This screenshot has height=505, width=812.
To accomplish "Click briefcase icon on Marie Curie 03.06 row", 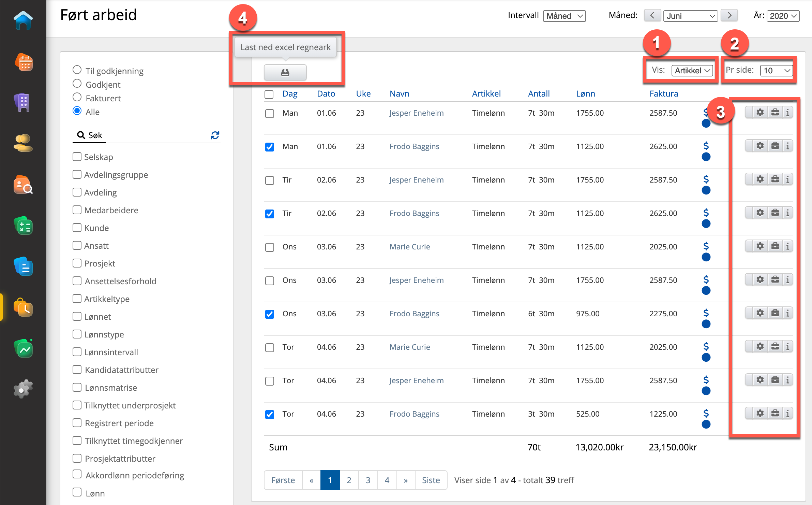I will [x=775, y=246].
